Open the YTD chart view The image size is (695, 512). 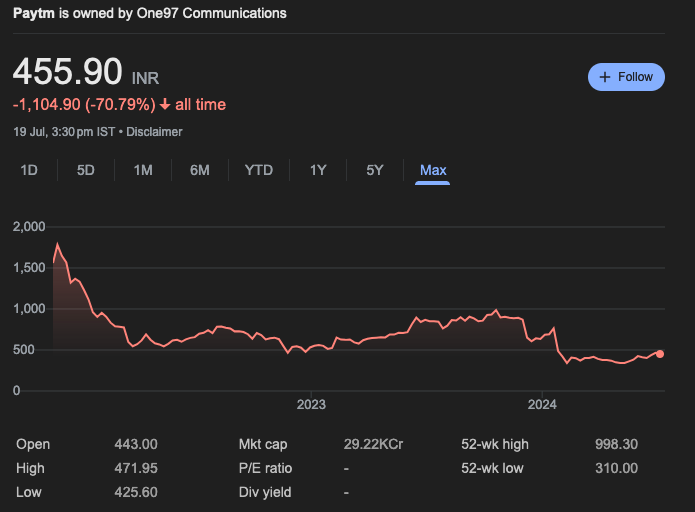coord(259,170)
